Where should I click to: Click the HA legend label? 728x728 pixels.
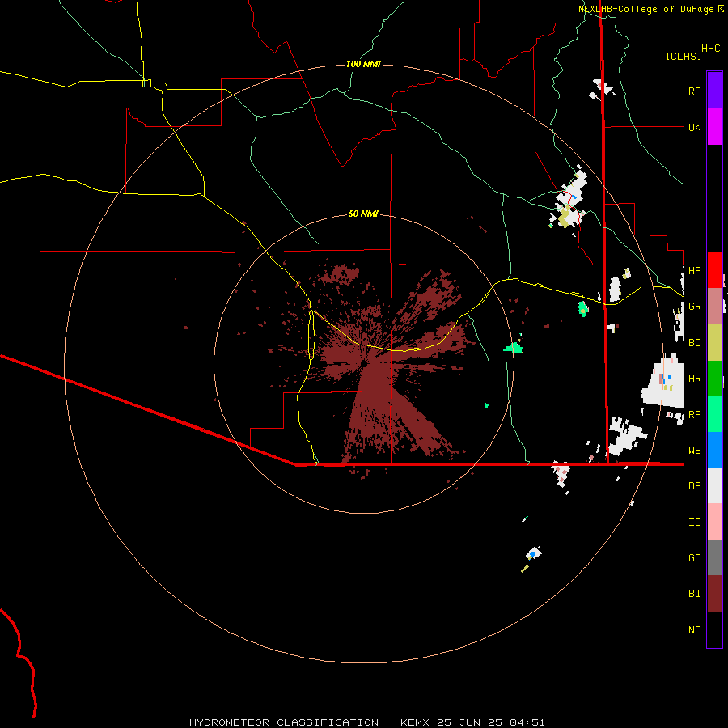[x=694, y=270]
